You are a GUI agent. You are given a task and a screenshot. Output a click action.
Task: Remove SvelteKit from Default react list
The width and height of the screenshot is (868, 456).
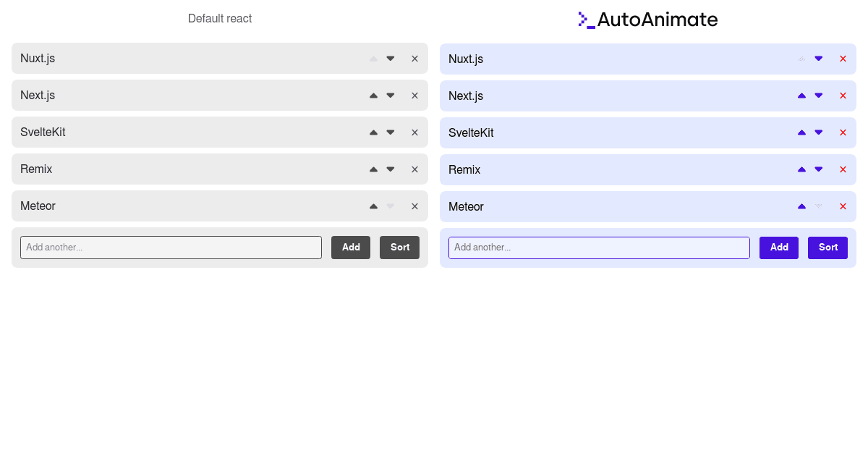click(414, 132)
